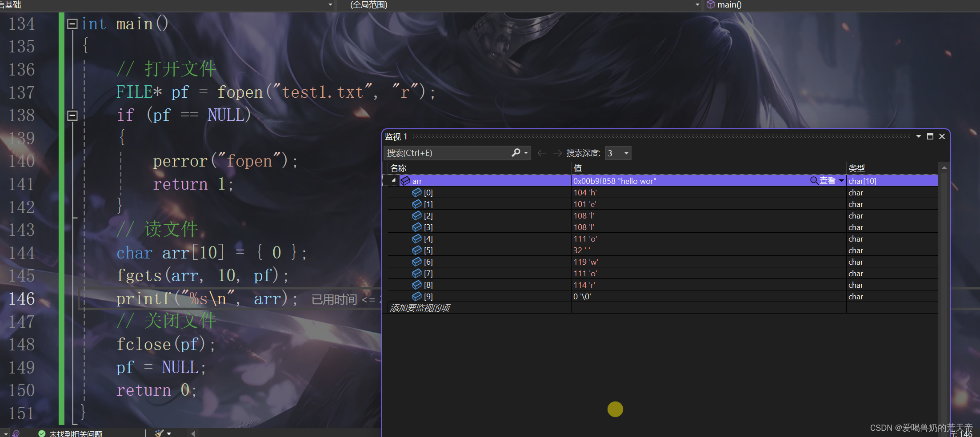Viewport: 980px width, 437px height.
Task: Open the 查看 visualizer dropdown arrow
Action: tap(841, 181)
